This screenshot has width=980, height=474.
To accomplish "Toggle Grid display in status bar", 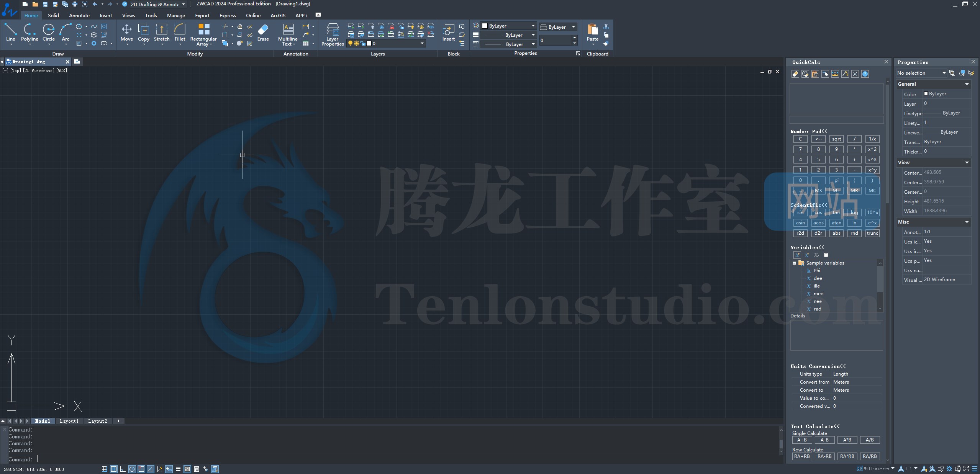I will coord(114,469).
